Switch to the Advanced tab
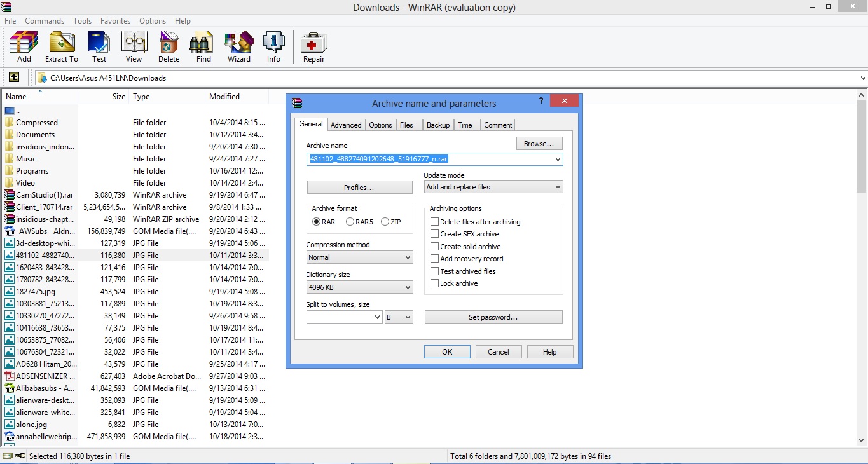This screenshot has height=464, width=868. (346, 125)
